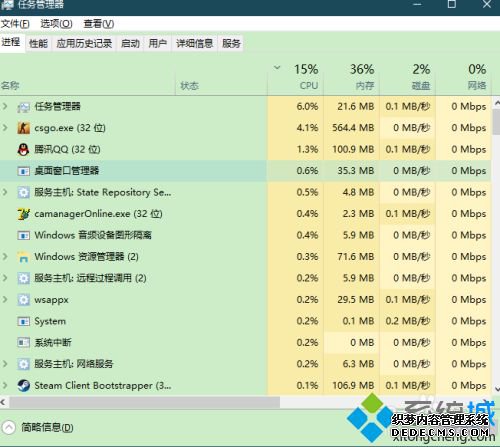Switch to the 进程 tab
Screen dimensions: 500x447
click(11, 42)
